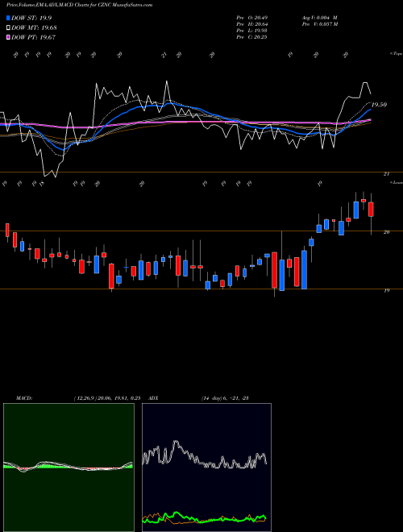Click the blue DOW ST legend square

(x=9, y=18)
